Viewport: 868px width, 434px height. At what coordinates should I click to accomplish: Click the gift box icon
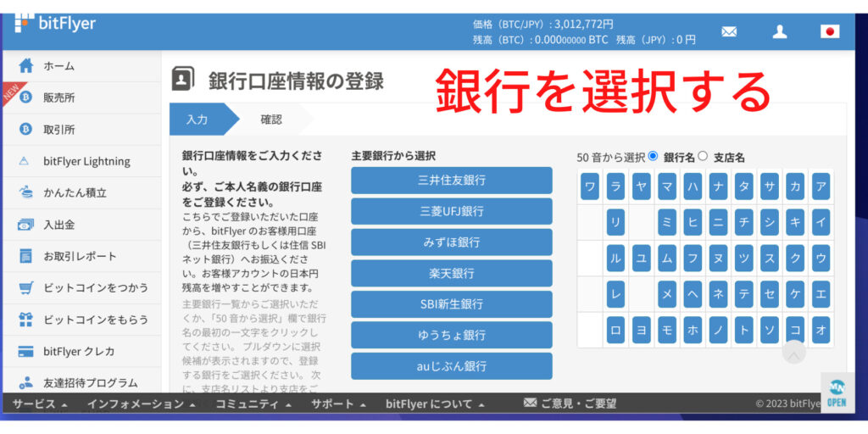tap(25, 320)
